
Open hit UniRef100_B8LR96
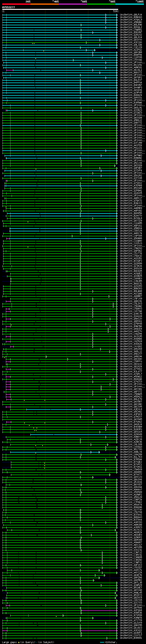click(131, 25)
